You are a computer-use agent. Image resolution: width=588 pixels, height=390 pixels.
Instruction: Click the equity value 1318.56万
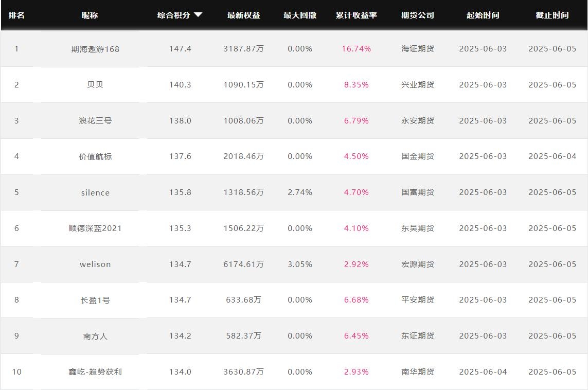(244, 192)
